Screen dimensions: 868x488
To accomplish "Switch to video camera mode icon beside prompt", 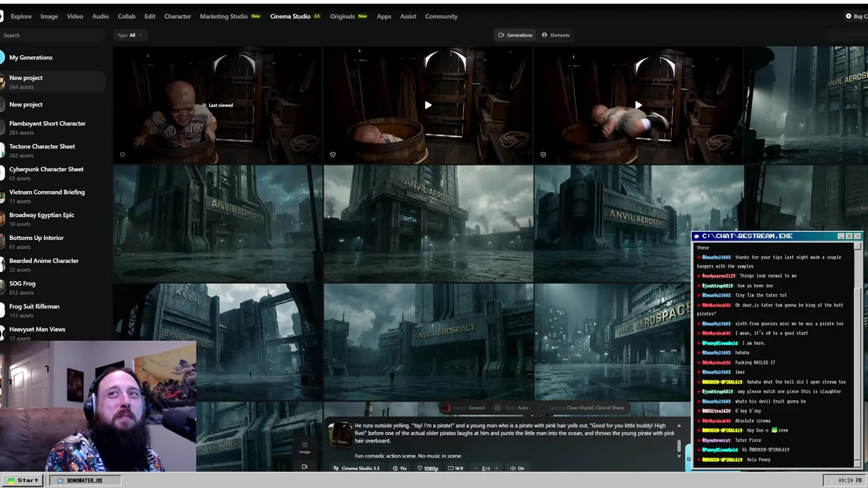I will [x=304, y=466].
